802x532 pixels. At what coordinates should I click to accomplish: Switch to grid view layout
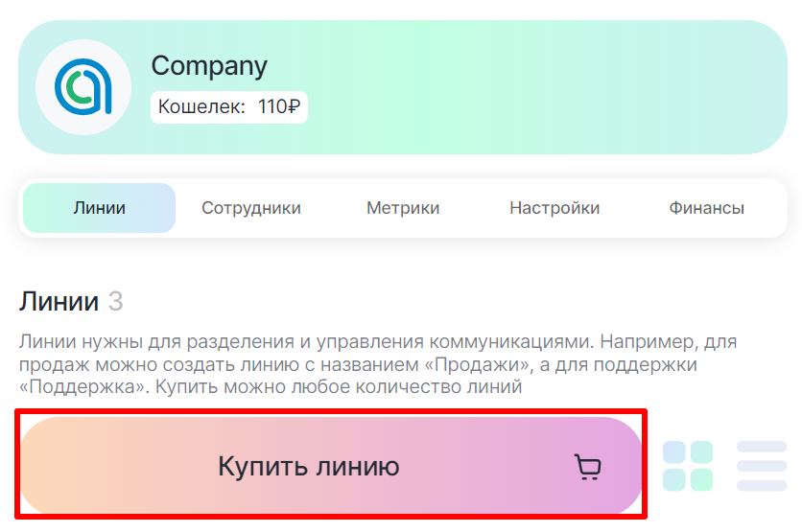click(x=688, y=466)
